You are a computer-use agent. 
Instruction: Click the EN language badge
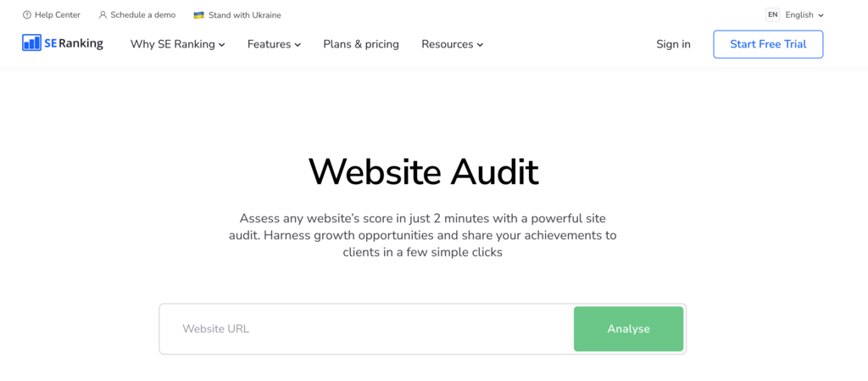[772, 14]
